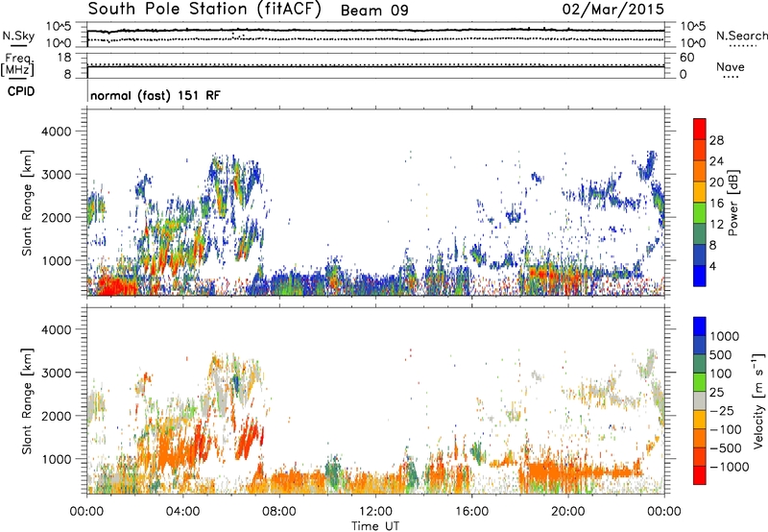The image size is (768, 532).
Task: Click the 'Power [dB]' colorbar title
Action: pyautogui.click(x=733, y=203)
